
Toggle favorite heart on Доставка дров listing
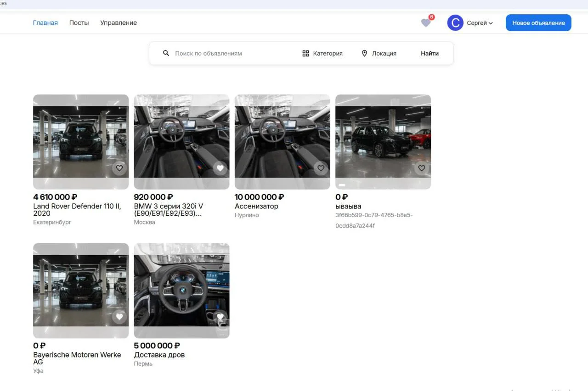pyautogui.click(x=220, y=317)
